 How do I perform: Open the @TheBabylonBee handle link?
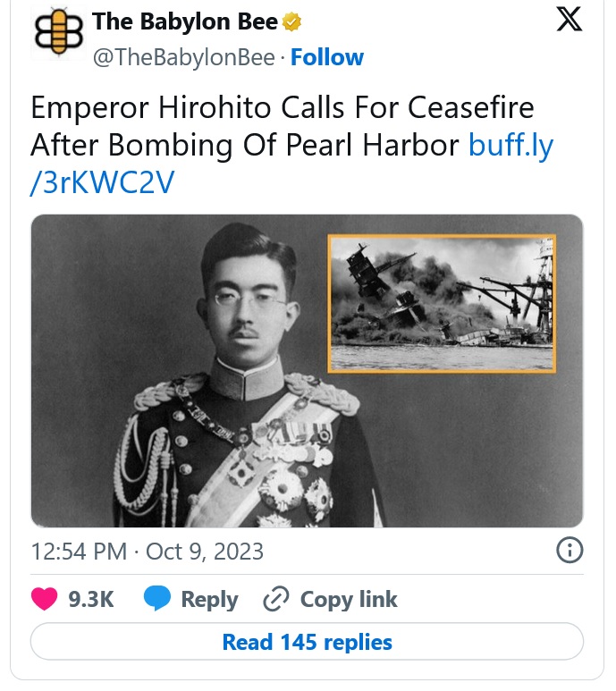pyautogui.click(x=181, y=58)
